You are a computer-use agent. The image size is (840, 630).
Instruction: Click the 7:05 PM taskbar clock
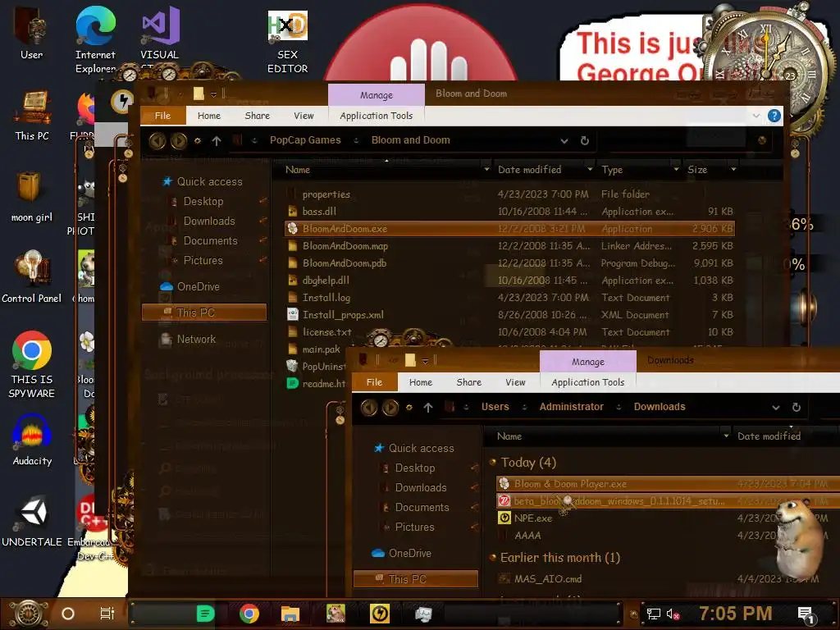(735, 614)
